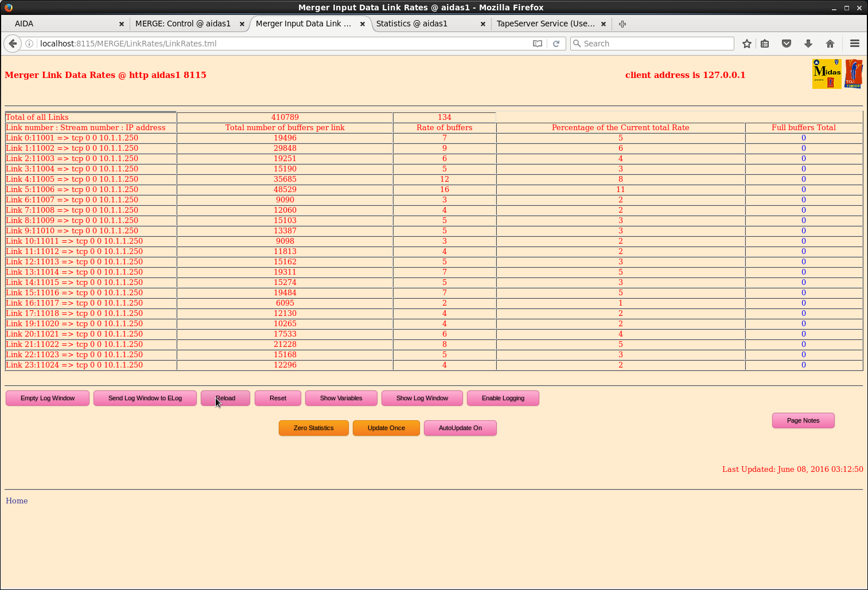This screenshot has height=590, width=868.
Task: Click 'Rate of buffers' header
Action: pyautogui.click(x=445, y=128)
